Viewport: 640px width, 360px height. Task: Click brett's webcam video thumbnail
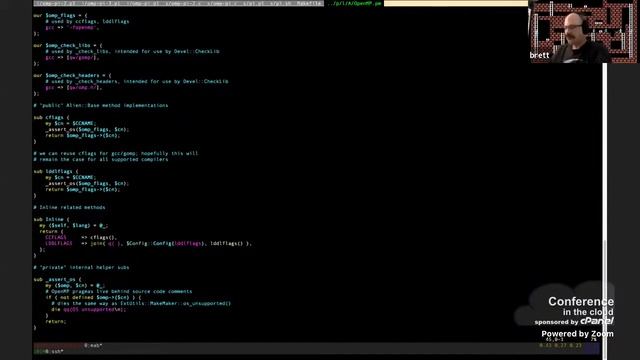pos(583,31)
